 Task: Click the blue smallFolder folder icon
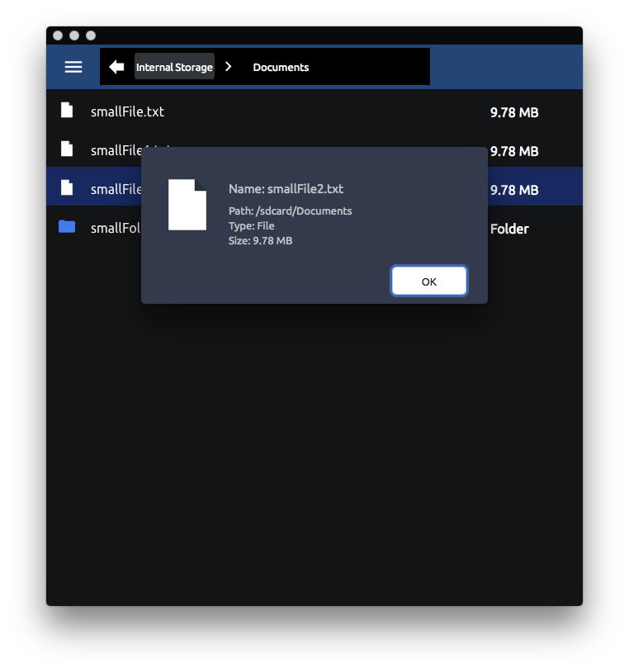click(x=67, y=226)
